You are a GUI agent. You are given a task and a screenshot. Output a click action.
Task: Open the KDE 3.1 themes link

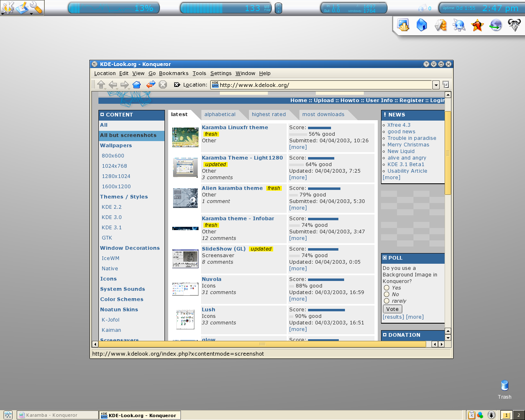pyautogui.click(x=112, y=228)
